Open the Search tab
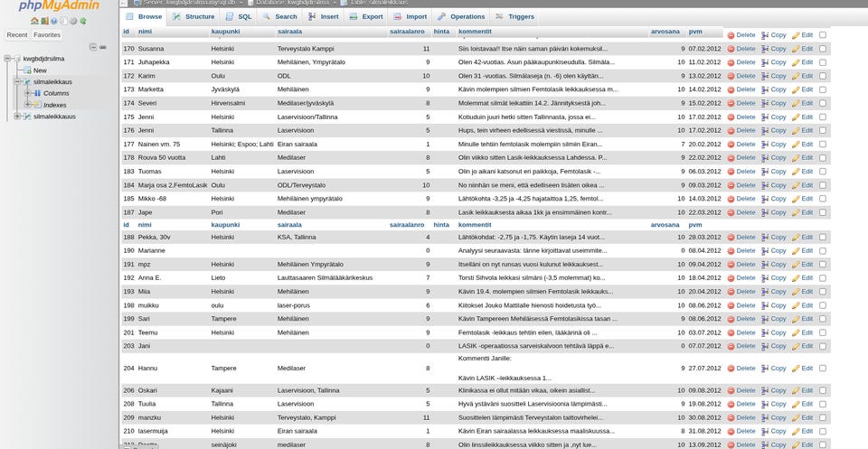Image resolution: width=868 pixels, height=449 pixels. coord(279,16)
